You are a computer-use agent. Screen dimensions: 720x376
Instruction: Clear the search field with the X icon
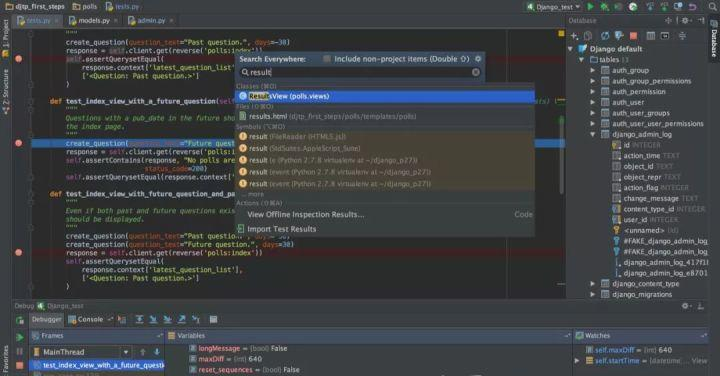click(x=476, y=72)
